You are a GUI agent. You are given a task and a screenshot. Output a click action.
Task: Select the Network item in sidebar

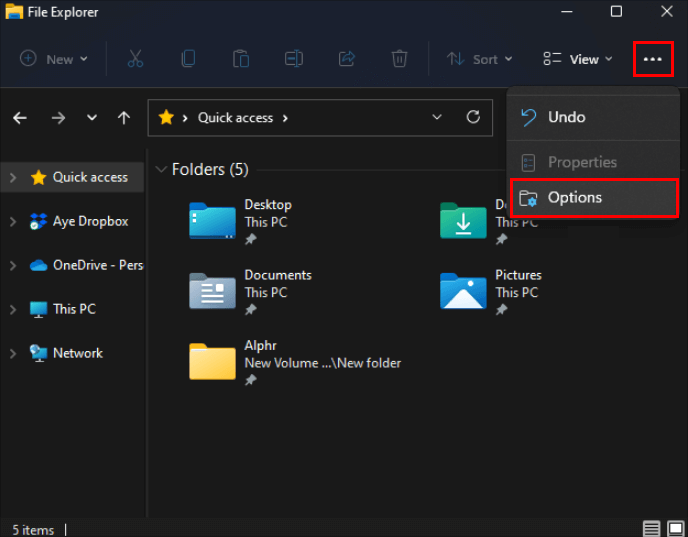point(78,353)
